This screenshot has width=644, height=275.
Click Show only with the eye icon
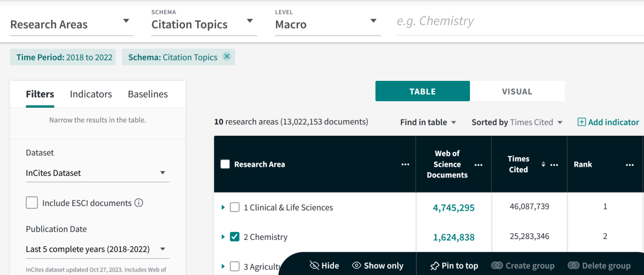point(378,265)
